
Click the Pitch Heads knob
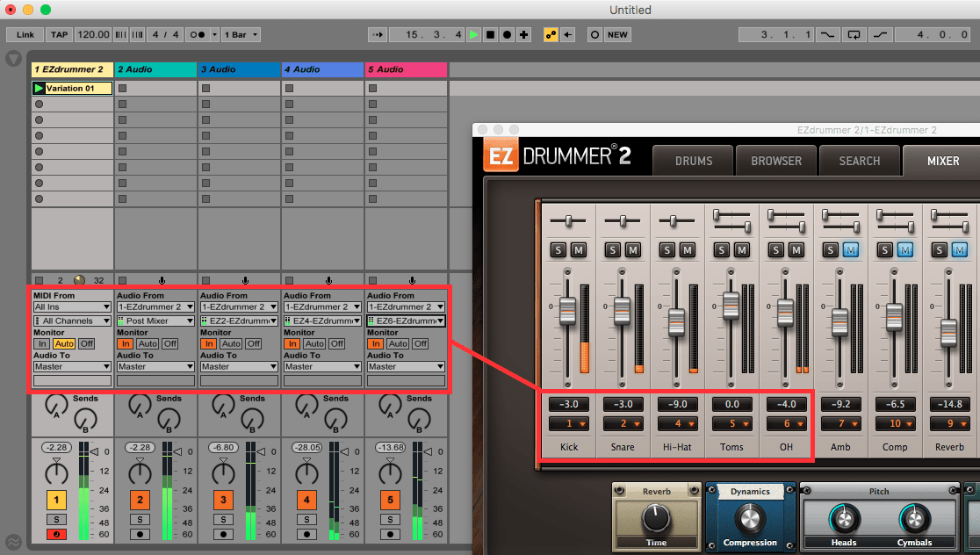pos(844,519)
